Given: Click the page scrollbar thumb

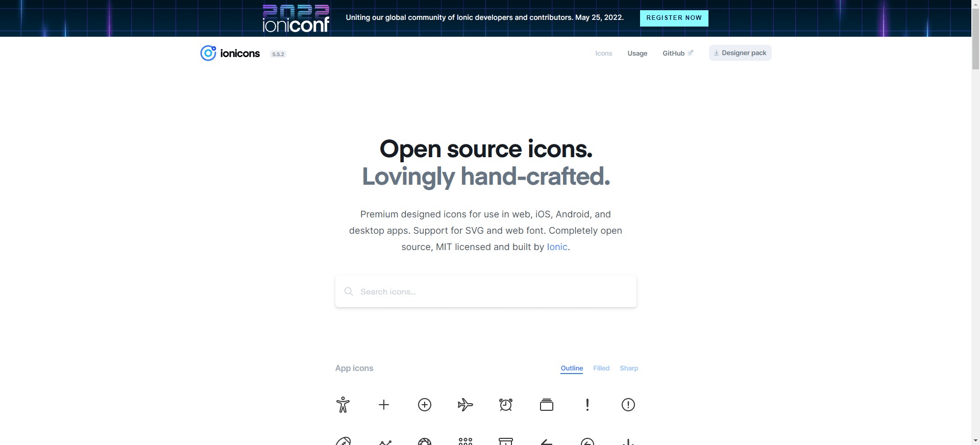Looking at the screenshot, I should pyautogui.click(x=975, y=39).
